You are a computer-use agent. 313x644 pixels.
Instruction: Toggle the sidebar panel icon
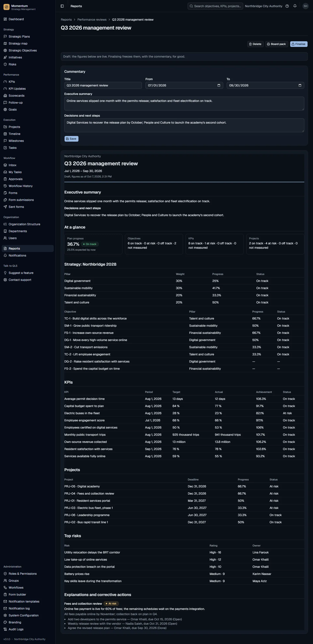[x=62, y=6]
